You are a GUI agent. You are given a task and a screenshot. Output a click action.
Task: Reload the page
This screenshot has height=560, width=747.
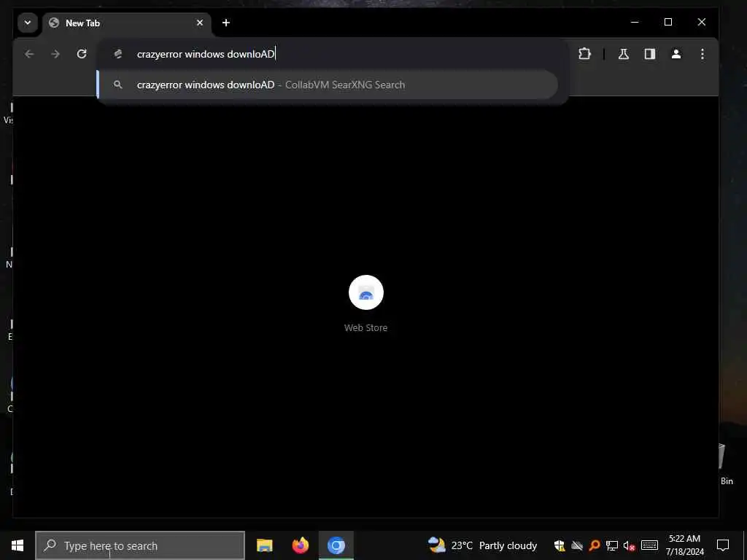[x=82, y=54]
